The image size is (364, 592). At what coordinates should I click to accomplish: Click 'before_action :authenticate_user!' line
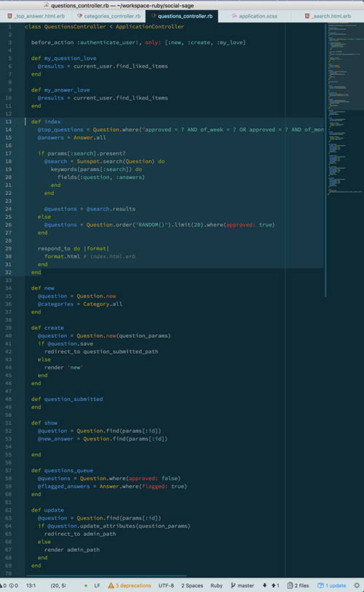(138, 42)
